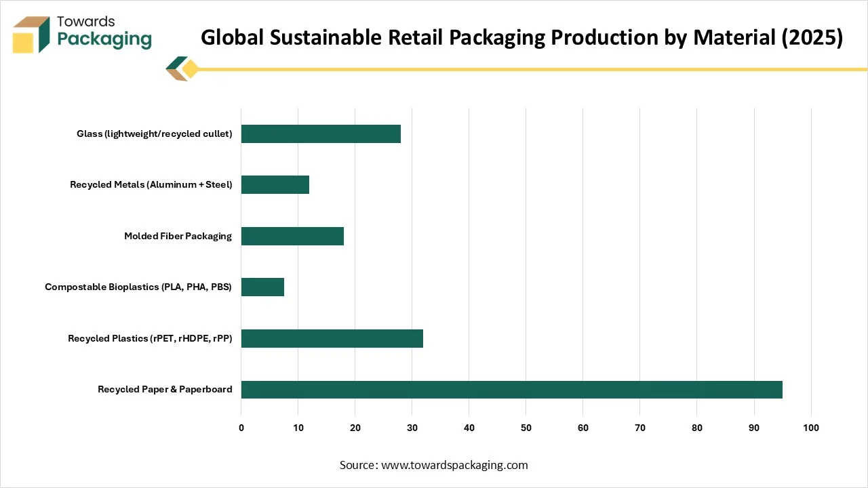The width and height of the screenshot is (868, 488).
Task: Select the Molded Fiber Packaging bar
Action: pyautogui.click(x=292, y=236)
